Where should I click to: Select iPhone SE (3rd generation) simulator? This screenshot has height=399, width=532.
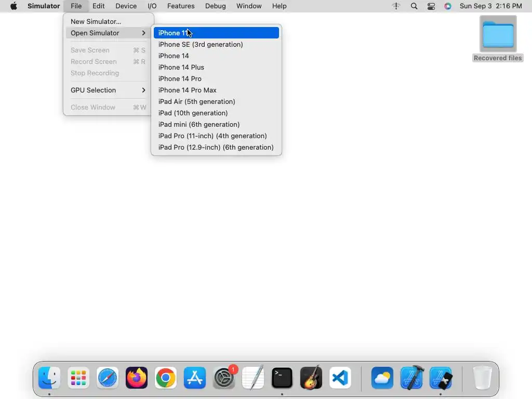pyautogui.click(x=216, y=45)
